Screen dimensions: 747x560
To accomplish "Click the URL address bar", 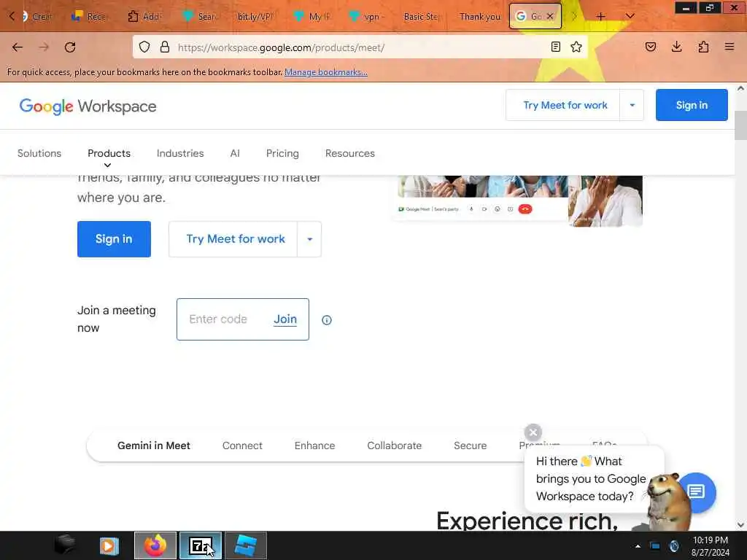I will pos(360,47).
